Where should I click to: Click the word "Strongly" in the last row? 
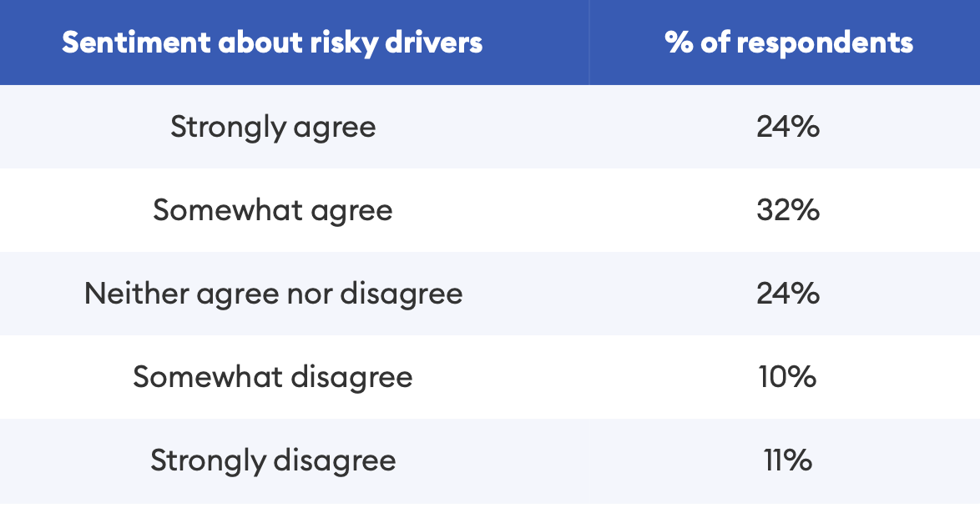pyautogui.click(x=204, y=461)
